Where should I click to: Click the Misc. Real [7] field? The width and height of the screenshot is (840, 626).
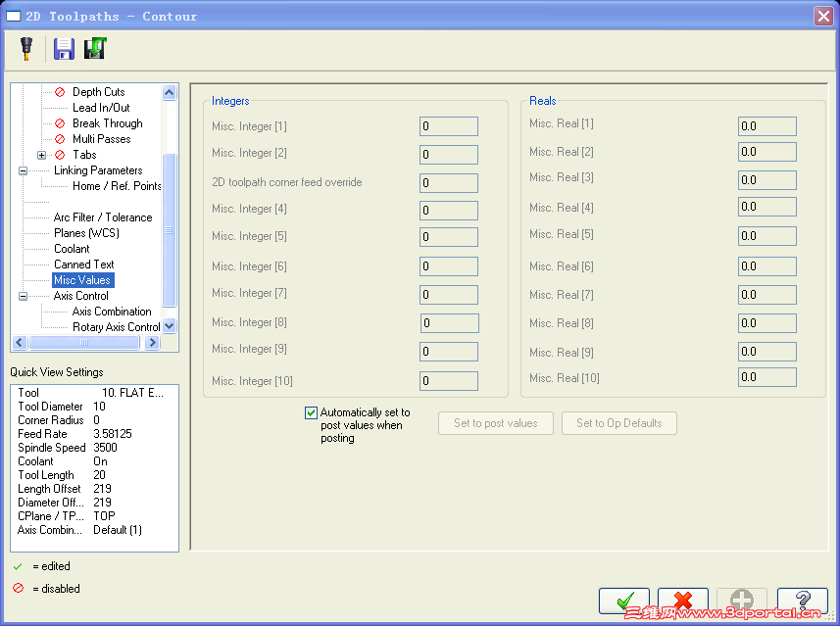pyautogui.click(x=767, y=295)
